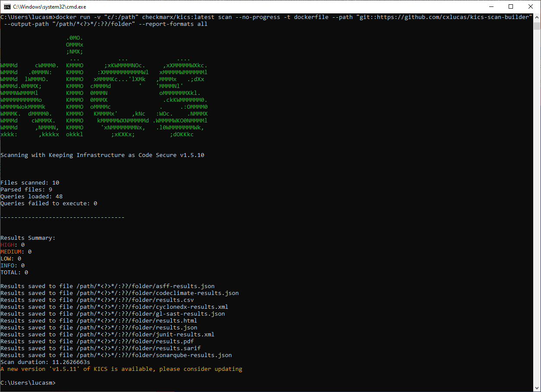Click the 'Files scanned: 10' line
541x392 pixels.
[x=30, y=183]
